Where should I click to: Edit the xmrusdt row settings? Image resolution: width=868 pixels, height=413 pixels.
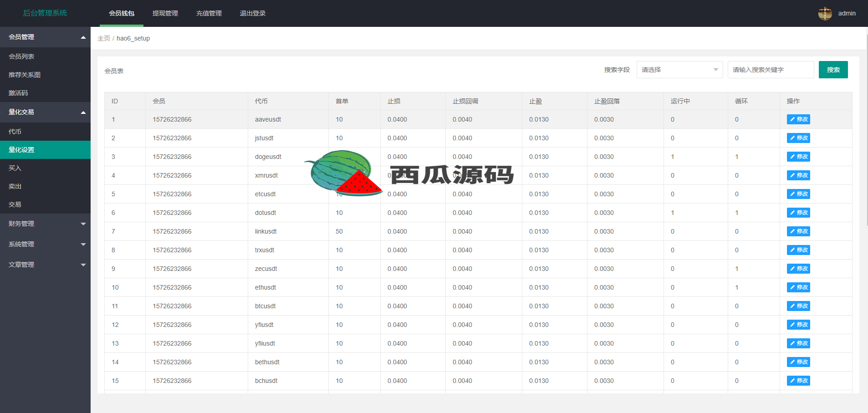click(x=798, y=175)
